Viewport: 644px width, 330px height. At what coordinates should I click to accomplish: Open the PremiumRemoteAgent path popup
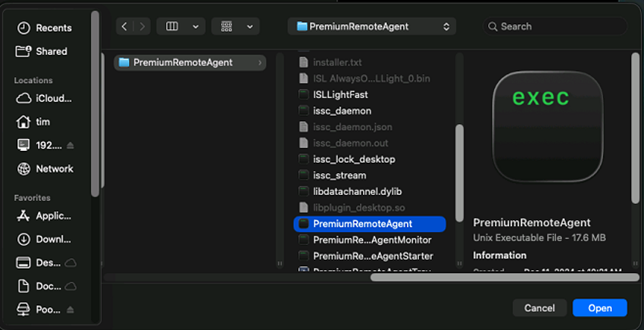[x=372, y=26]
